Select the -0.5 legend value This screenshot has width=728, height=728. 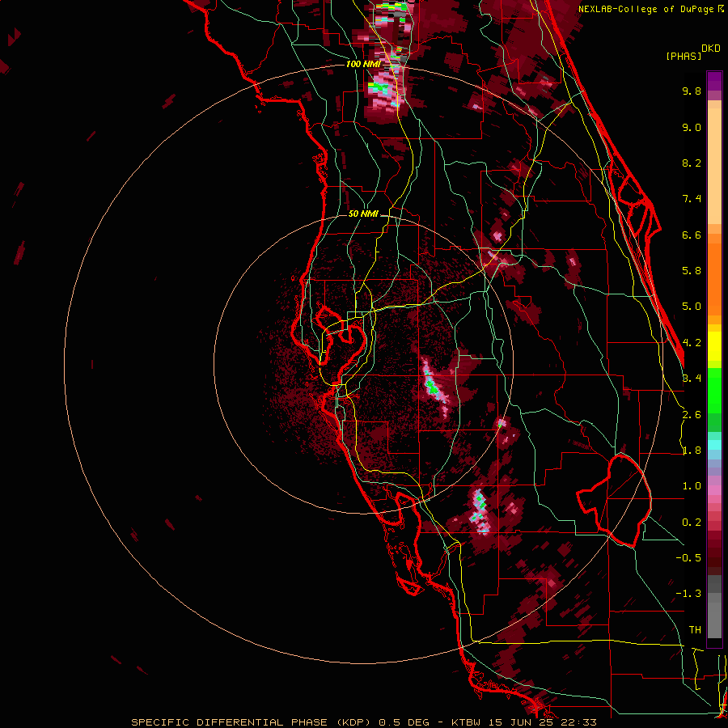point(688,558)
